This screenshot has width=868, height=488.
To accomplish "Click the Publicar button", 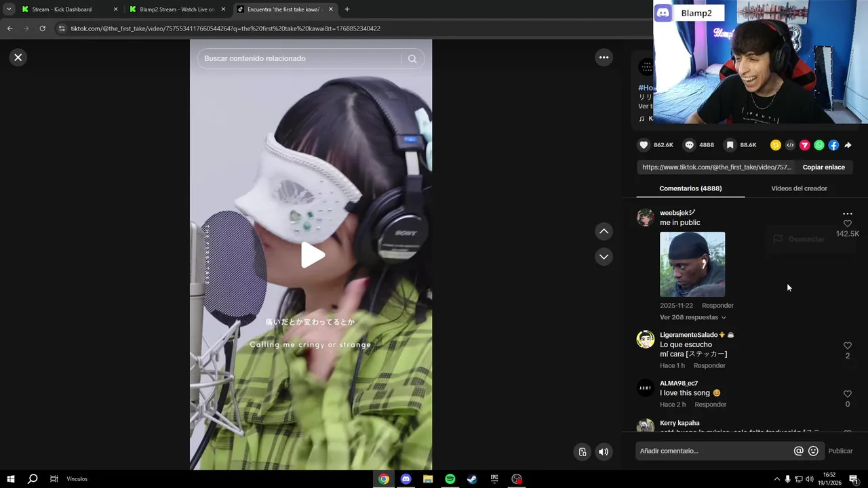I will (840, 451).
